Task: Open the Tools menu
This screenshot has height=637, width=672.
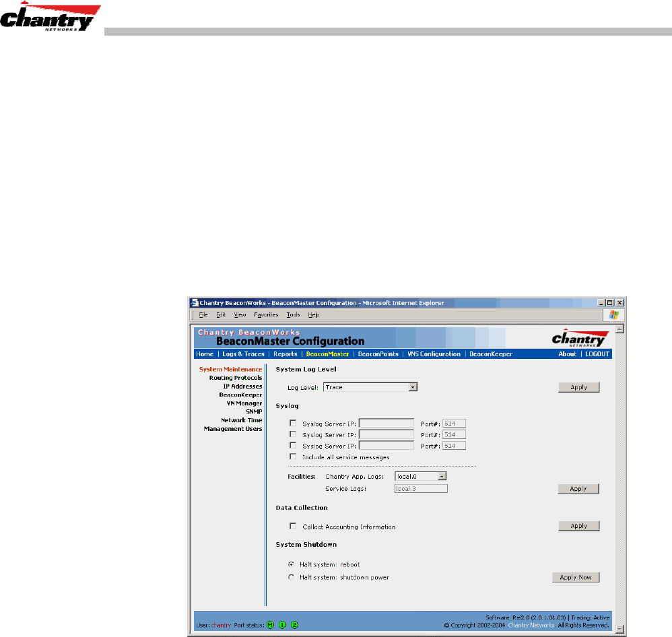Action: (x=293, y=314)
